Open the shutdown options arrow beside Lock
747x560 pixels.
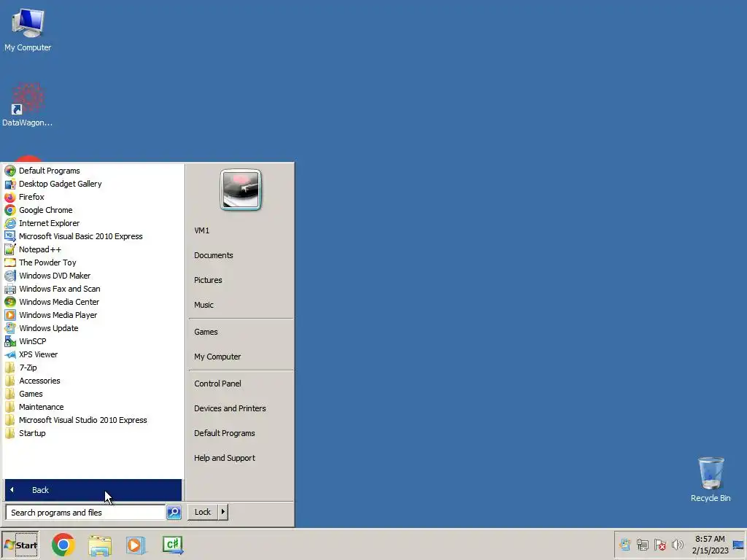point(223,512)
